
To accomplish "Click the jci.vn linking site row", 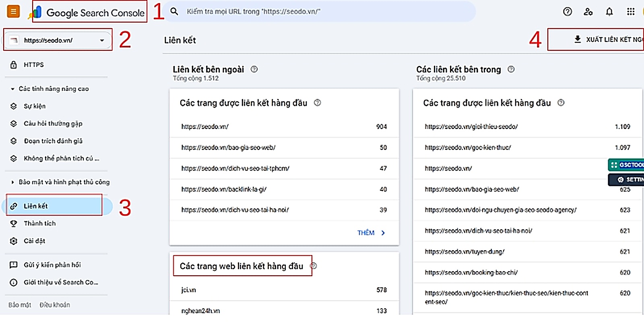I will pos(284,290).
